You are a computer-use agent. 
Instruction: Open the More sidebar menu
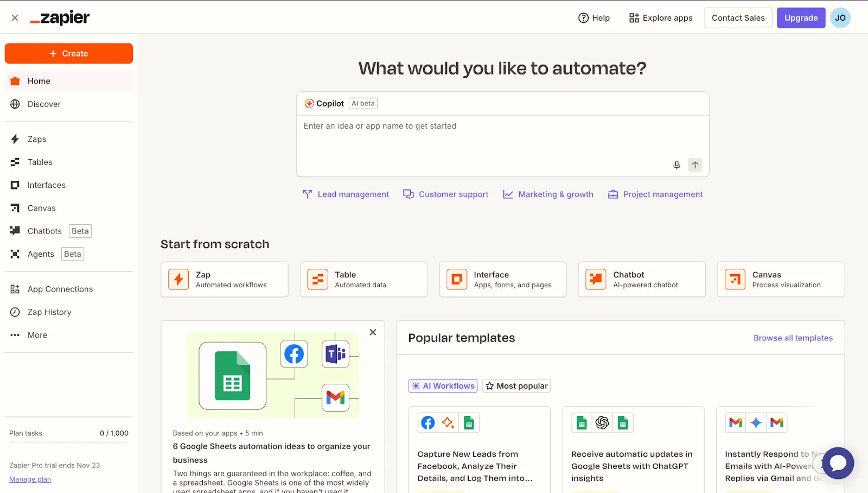(36, 335)
